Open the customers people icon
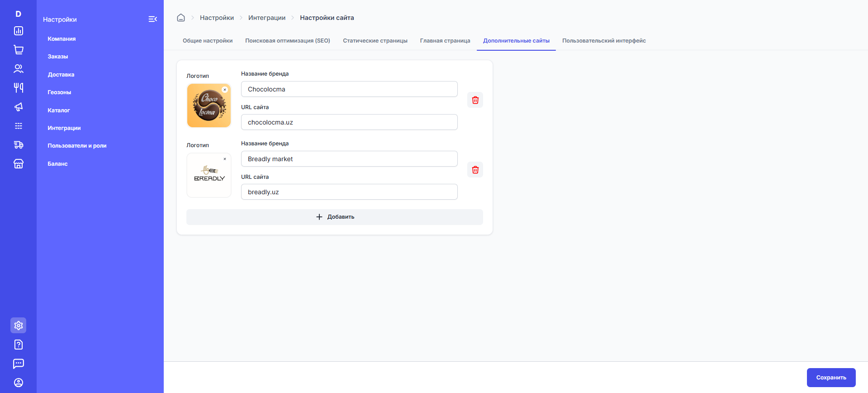 (19, 69)
